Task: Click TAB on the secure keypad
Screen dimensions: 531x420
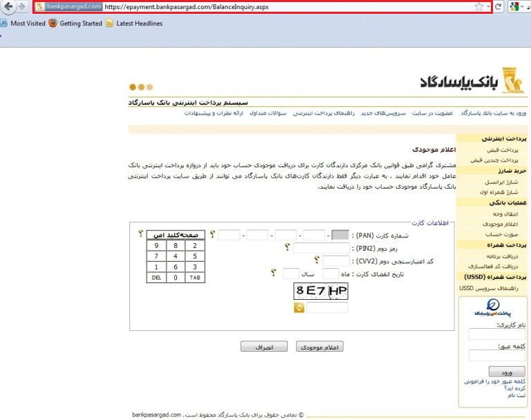Action: [x=195, y=278]
